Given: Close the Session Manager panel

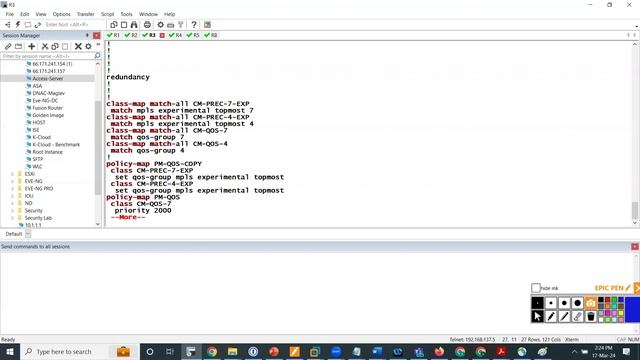Looking at the screenshot, I should 96,36.
